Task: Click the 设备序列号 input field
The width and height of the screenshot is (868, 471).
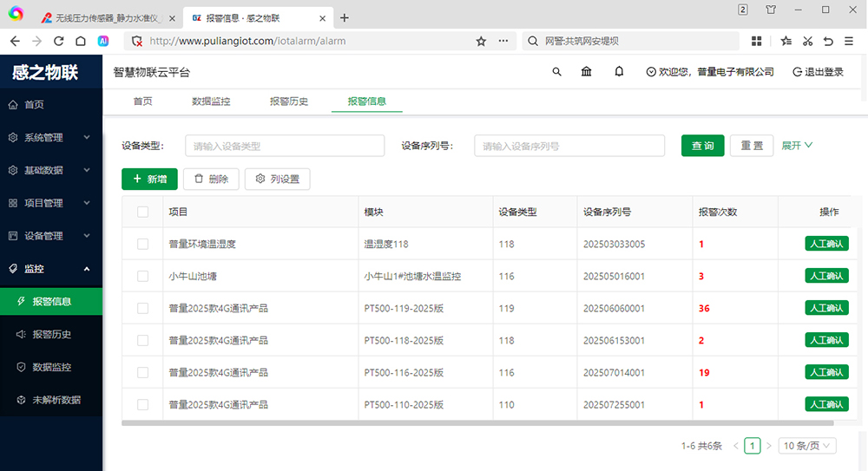Action: (x=569, y=146)
